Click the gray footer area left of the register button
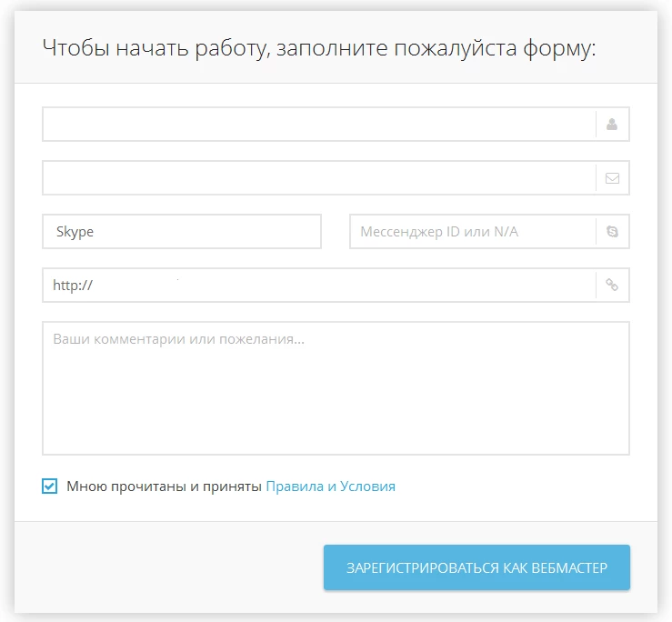 (x=169, y=567)
